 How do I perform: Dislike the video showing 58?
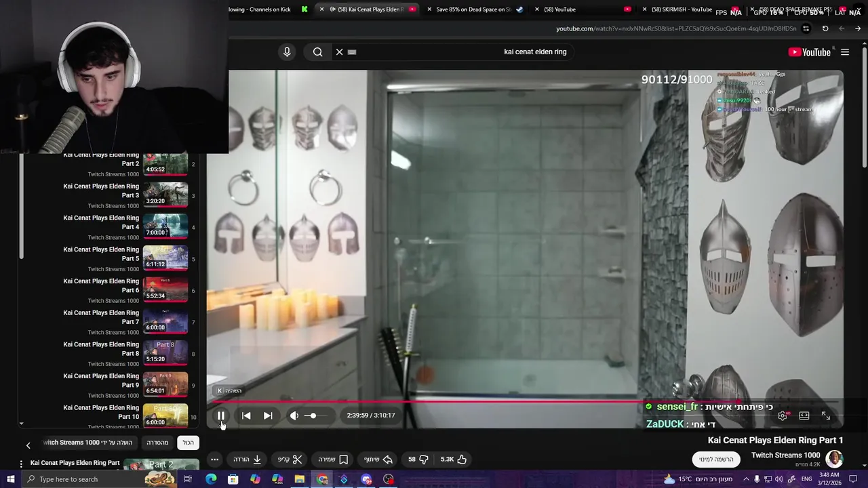pyautogui.click(x=418, y=459)
